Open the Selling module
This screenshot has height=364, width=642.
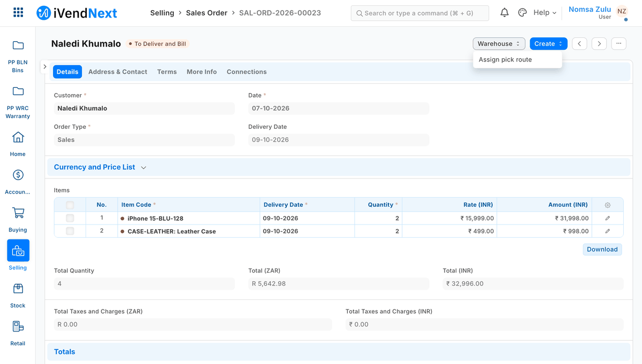(18, 255)
